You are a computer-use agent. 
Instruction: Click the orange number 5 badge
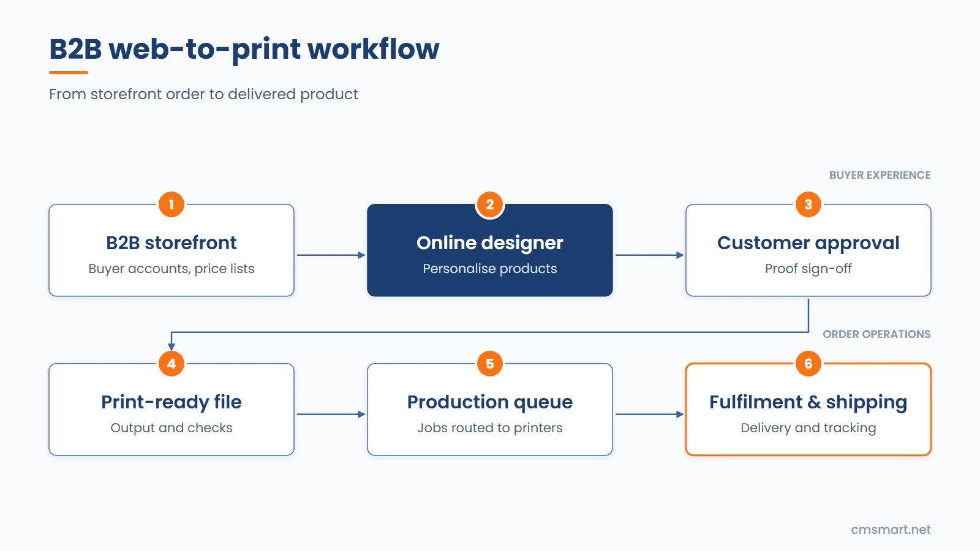tap(490, 364)
